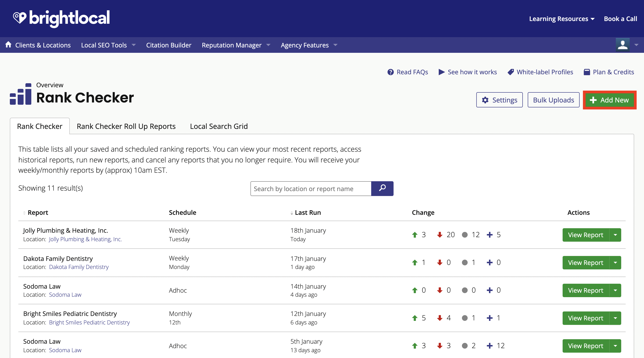
Task: Click grey circle in Bright Smiles row
Action: coord(465,318)
